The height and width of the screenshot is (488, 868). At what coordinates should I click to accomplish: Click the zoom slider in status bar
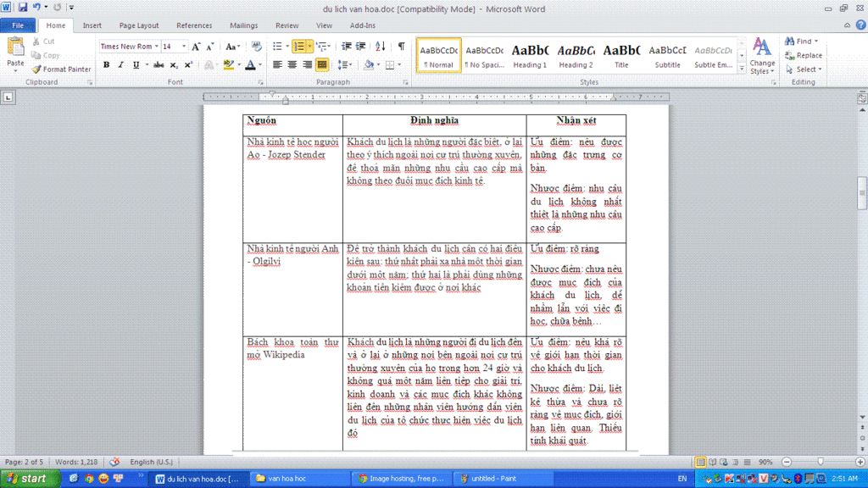point(820,462)
